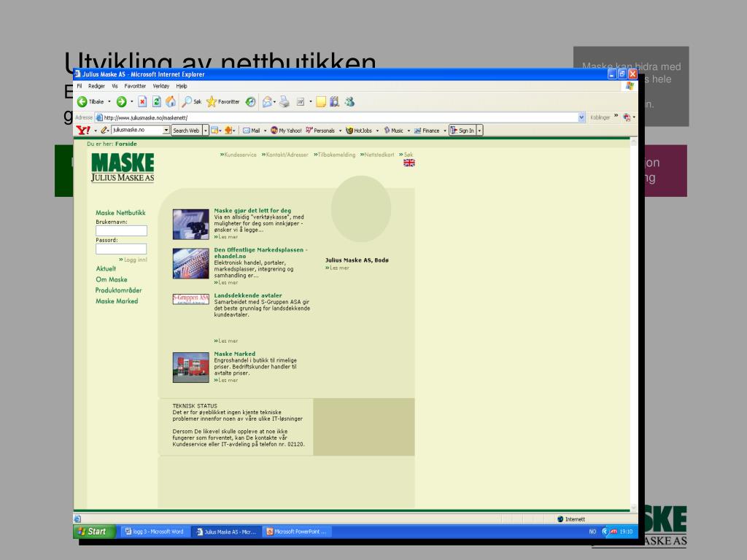Refresh the page in Internet Explorer
Image resolution: width=747 pixels, height=560 pixels.
click(156, 102)
